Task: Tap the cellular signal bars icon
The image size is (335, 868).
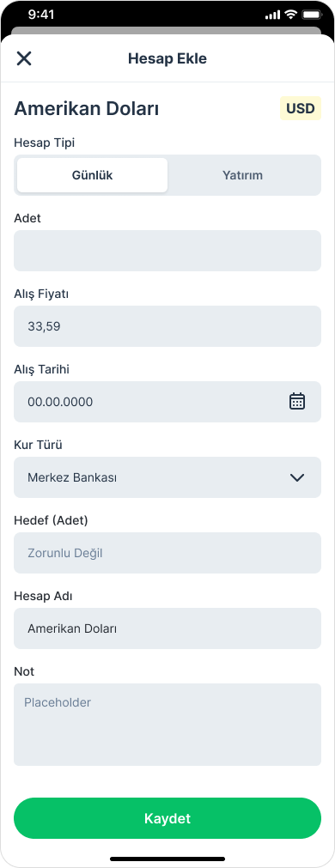Action: [x=273, y=15]
